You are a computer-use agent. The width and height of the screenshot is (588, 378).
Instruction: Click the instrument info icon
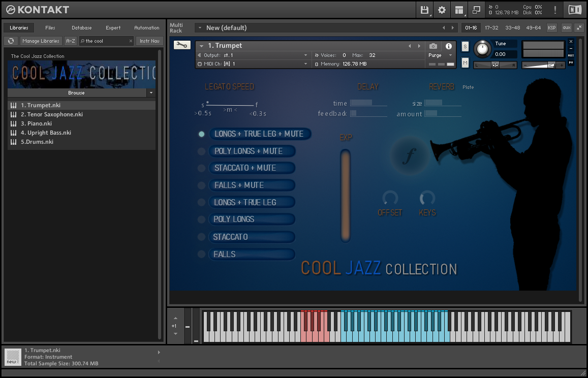pos(449,46)
